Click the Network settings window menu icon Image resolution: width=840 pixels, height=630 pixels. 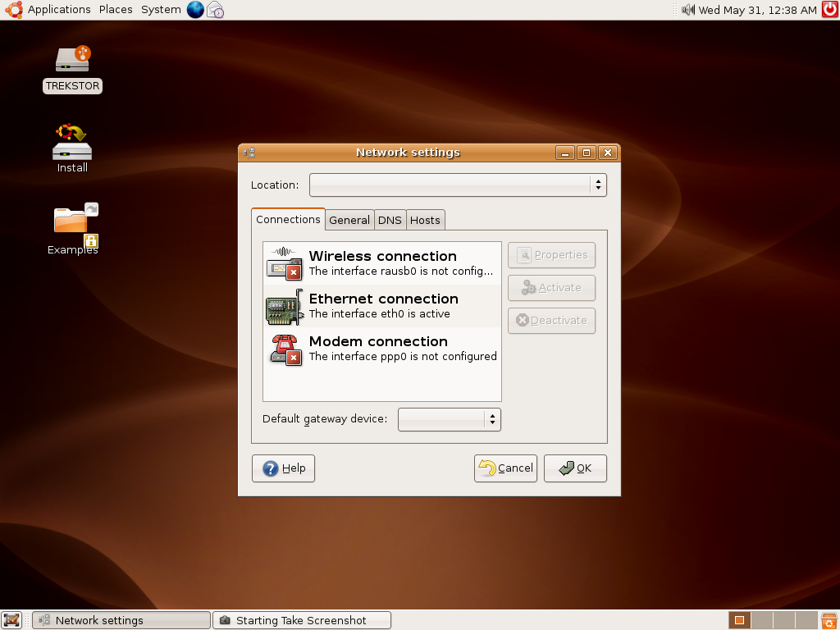point(249,153)
